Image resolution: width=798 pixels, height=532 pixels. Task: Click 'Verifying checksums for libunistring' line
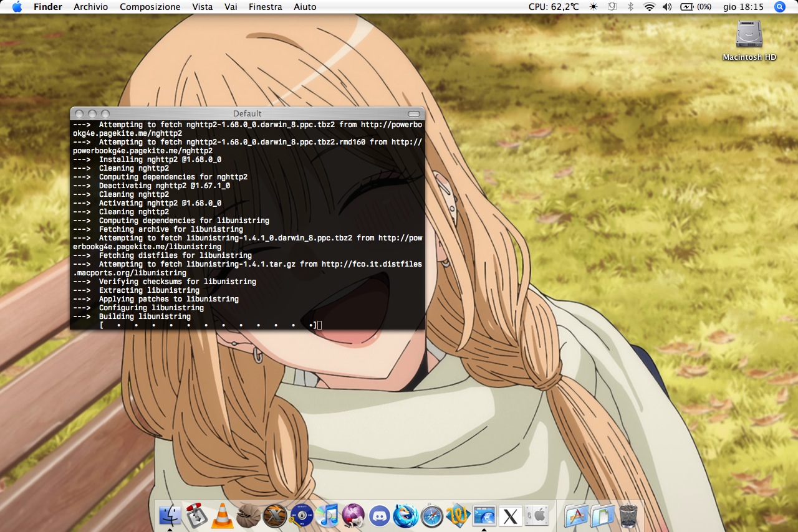coord(165,282)
